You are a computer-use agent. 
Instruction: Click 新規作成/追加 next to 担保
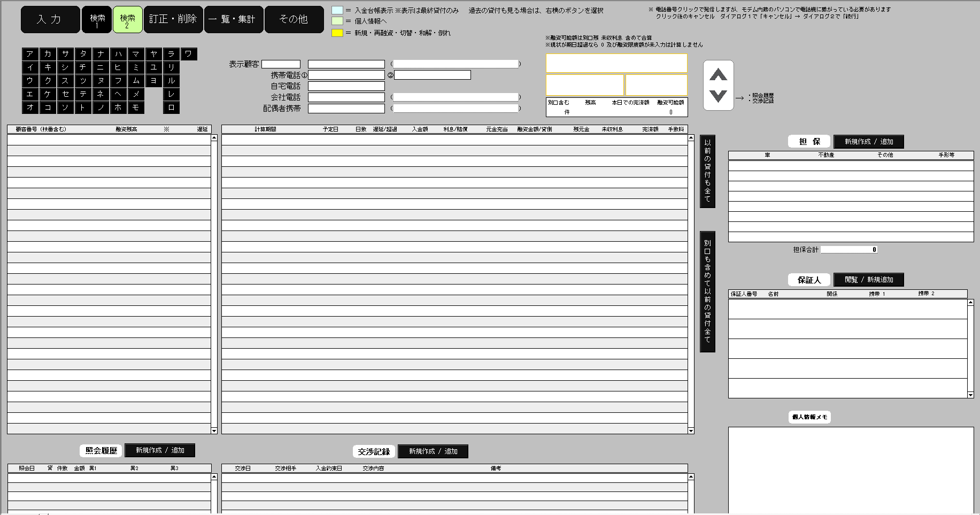pos(869,142)
